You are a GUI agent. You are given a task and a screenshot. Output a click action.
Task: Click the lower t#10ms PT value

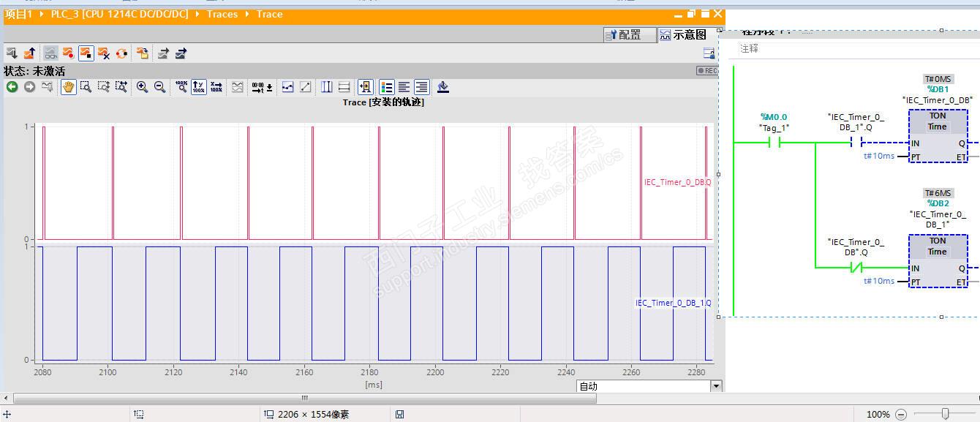[x=879, y=281]
